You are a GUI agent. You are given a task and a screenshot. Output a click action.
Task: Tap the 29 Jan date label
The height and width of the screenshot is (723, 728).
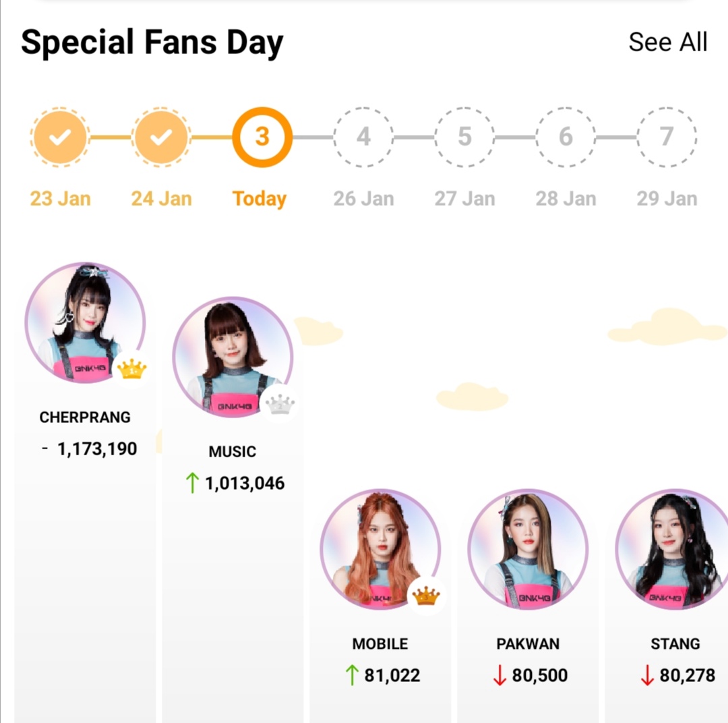[667, 199]
